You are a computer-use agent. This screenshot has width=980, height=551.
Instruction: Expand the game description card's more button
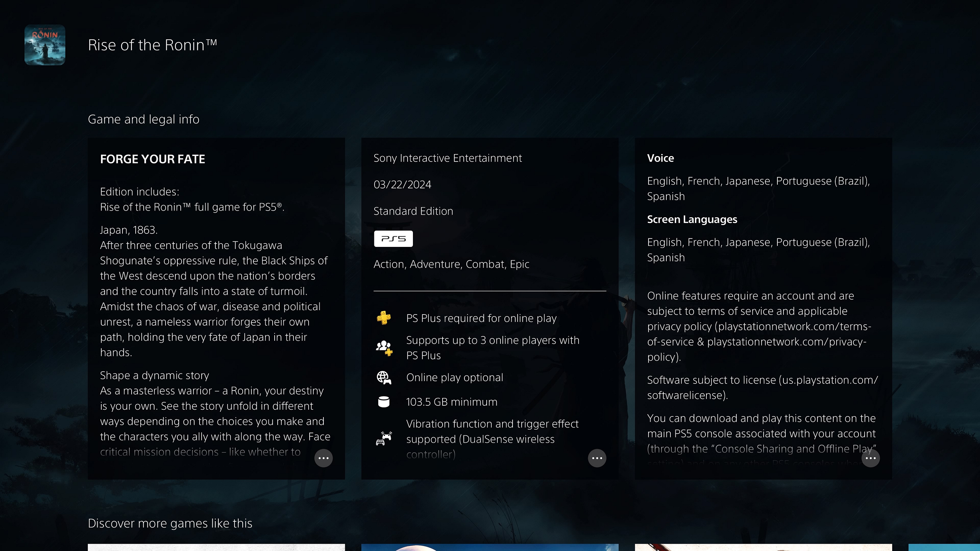tap(323, 458)
